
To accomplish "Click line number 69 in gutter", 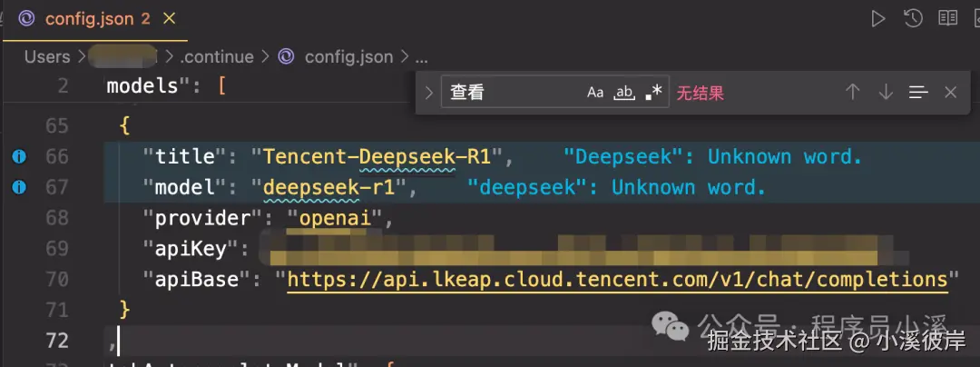I will point(57,248).
